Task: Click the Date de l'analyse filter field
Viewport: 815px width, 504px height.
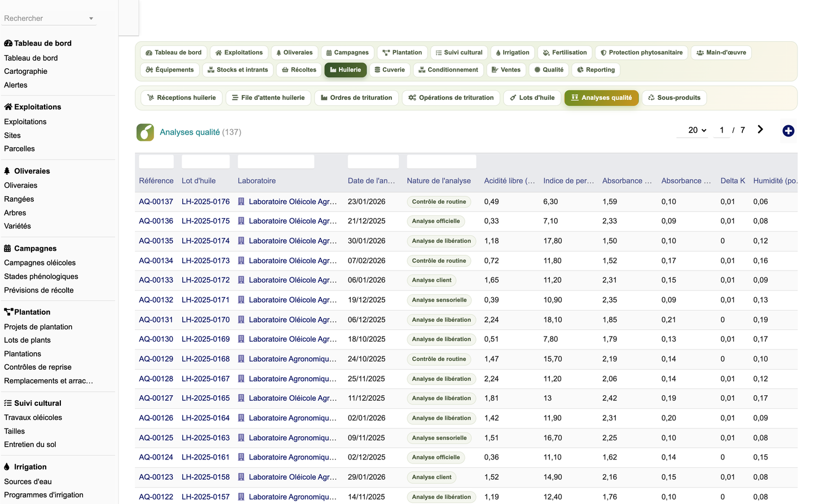Action: pyautogui.click(x=373, y=161)
